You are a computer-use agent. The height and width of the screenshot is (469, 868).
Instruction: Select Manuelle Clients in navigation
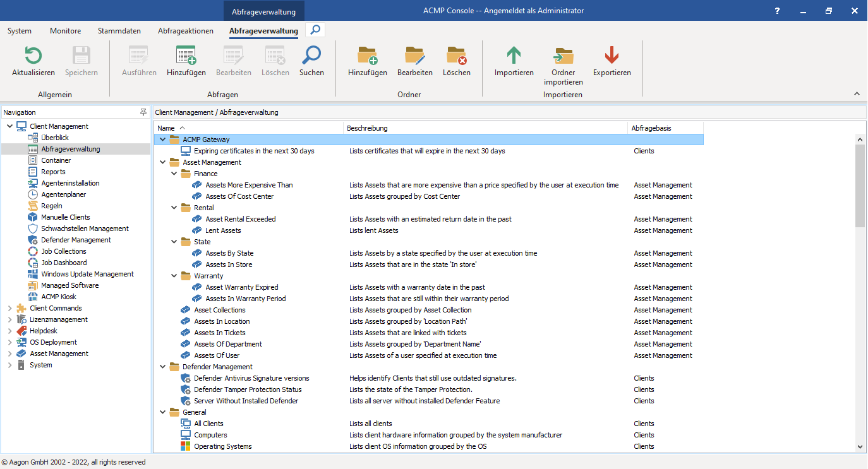coord(66,217)
